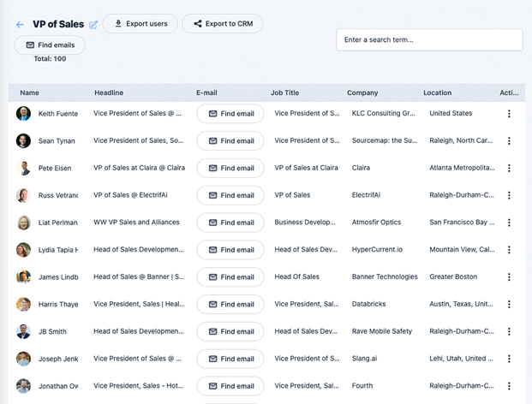
Task: Click the Name column header
Action: (30, 92)
